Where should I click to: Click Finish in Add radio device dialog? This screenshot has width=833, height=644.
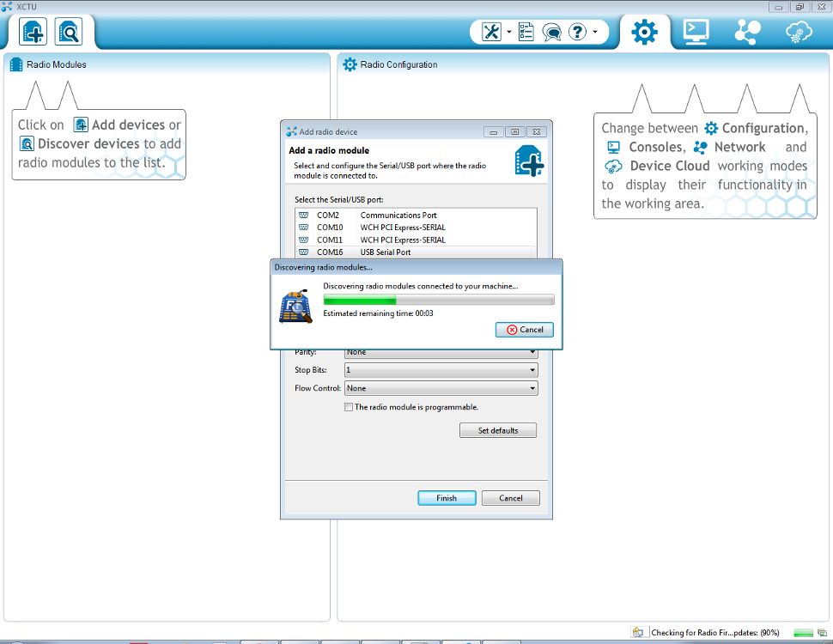(447, 498)
